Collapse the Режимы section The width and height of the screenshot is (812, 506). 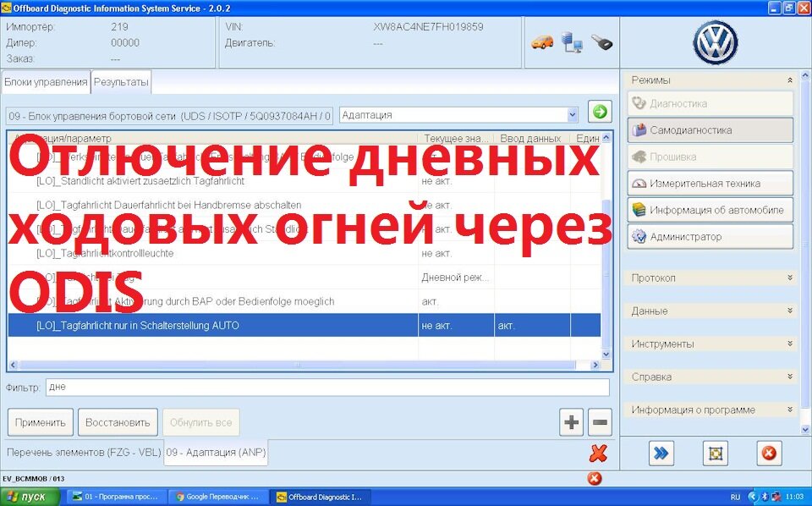pyautogui.click(x=790, y=80)
